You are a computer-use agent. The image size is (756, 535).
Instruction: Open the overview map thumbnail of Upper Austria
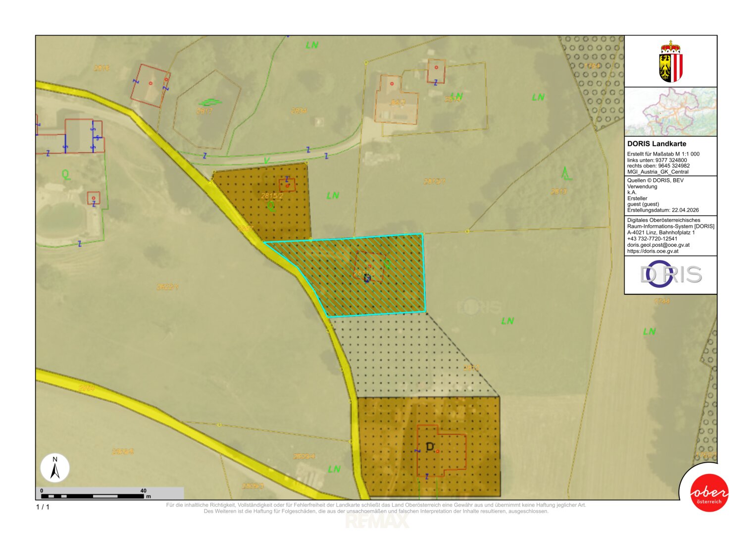tap(670, 111)
